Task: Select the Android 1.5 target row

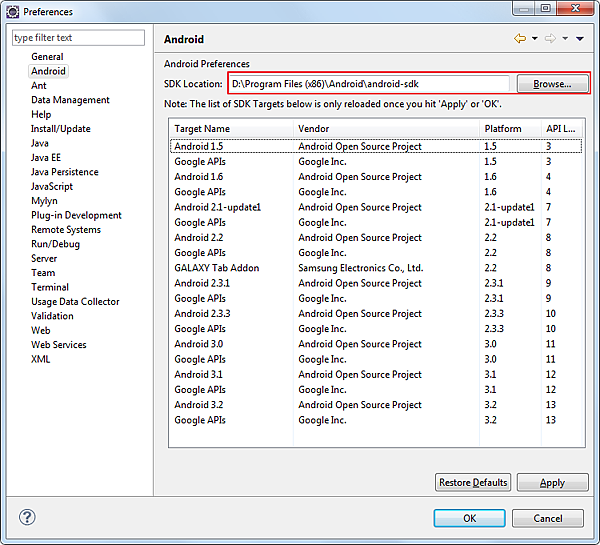Action: point(376,146)
